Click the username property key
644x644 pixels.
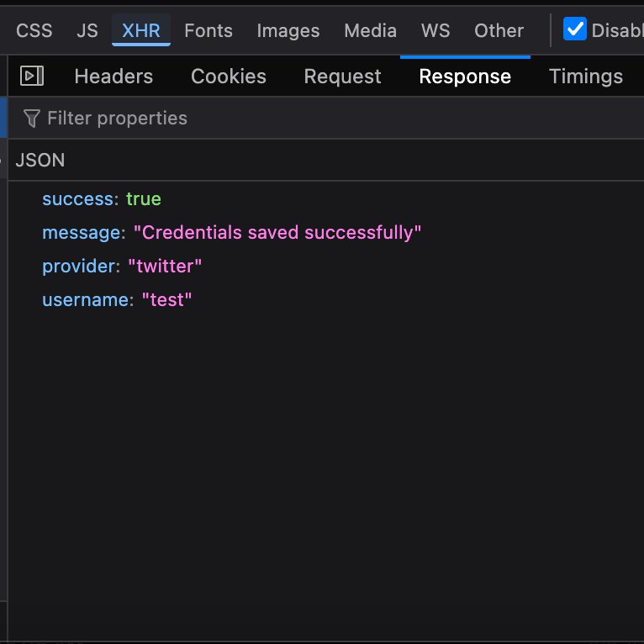point(86,300)
